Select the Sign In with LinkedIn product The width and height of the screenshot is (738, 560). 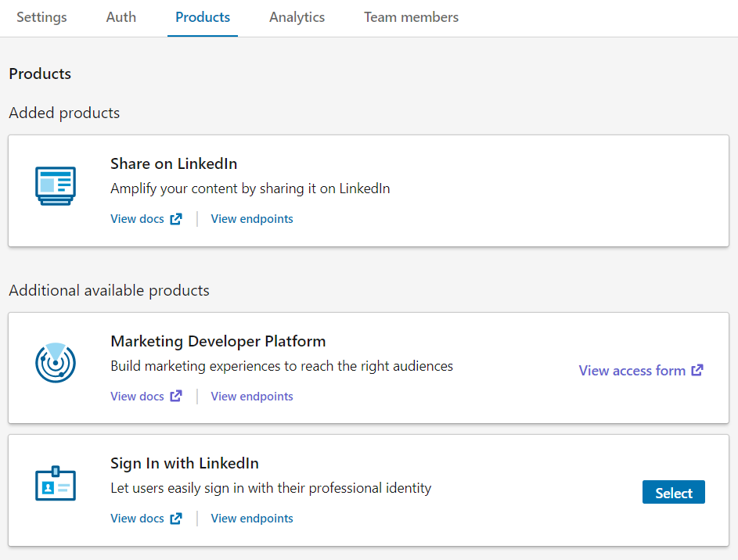[674, 492]
